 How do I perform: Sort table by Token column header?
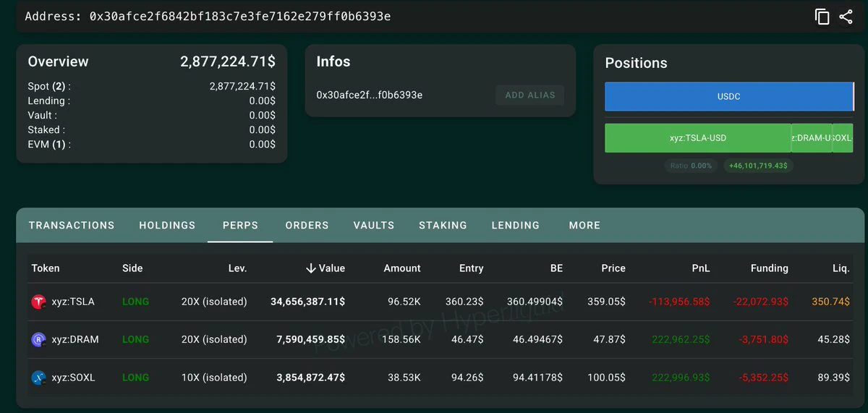tap(46, 268)
